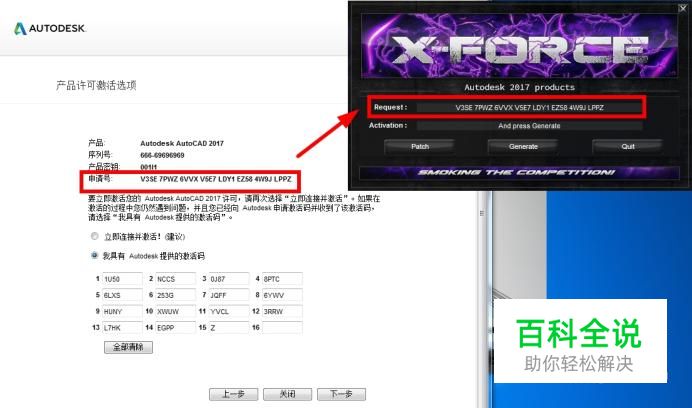The image size is (692, 408).
Task: Click activation code field 10 containing XWUW
Action: pyautogui.click(x=176, y=311)
